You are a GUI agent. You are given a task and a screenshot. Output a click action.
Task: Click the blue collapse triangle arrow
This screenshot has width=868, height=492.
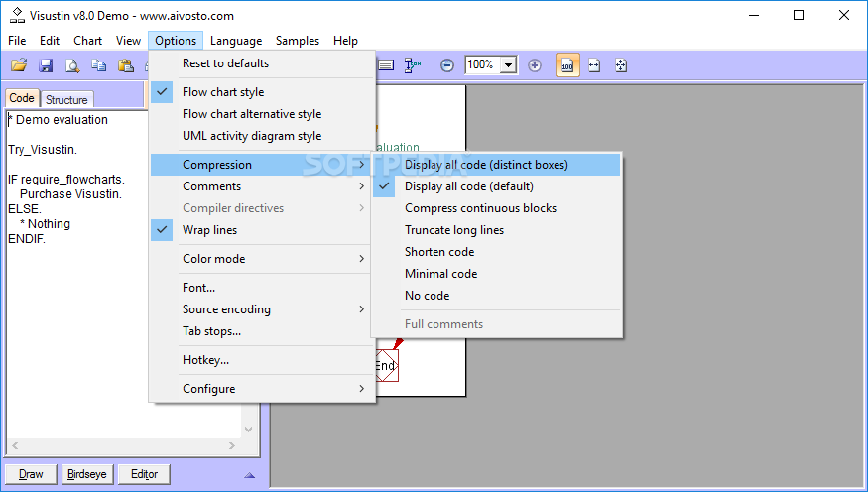coord(250,475)
